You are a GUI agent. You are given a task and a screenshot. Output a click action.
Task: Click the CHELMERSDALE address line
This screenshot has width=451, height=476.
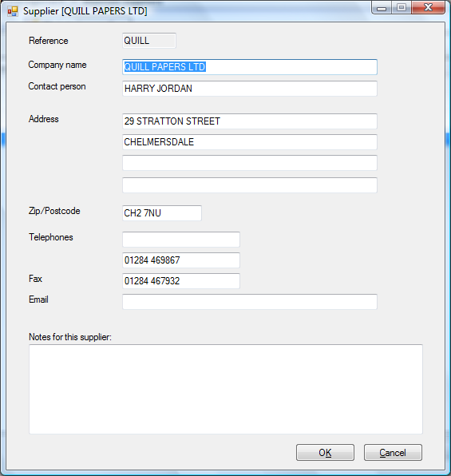pyautogui.click(x=250, y=142)
